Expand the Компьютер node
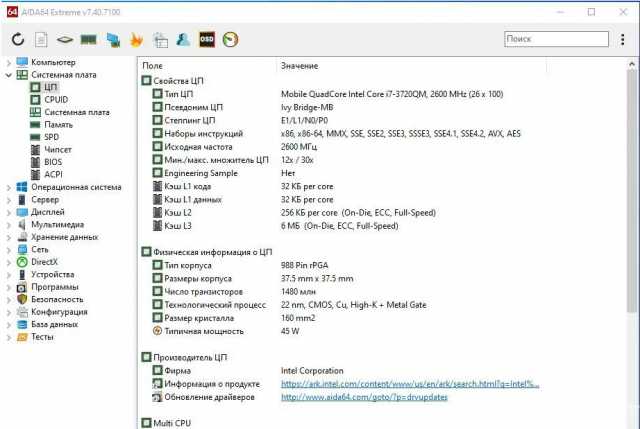640x429 pixels. pos(9,63)
